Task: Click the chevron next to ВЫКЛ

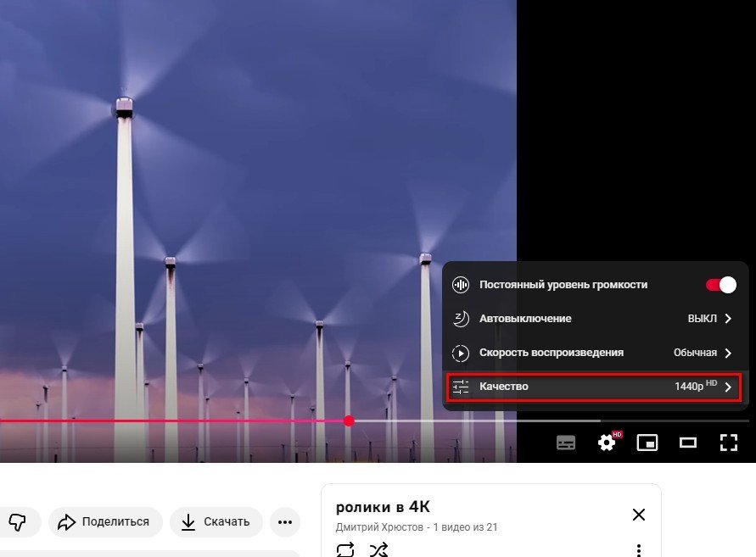Action: click(x=728, y=319)
